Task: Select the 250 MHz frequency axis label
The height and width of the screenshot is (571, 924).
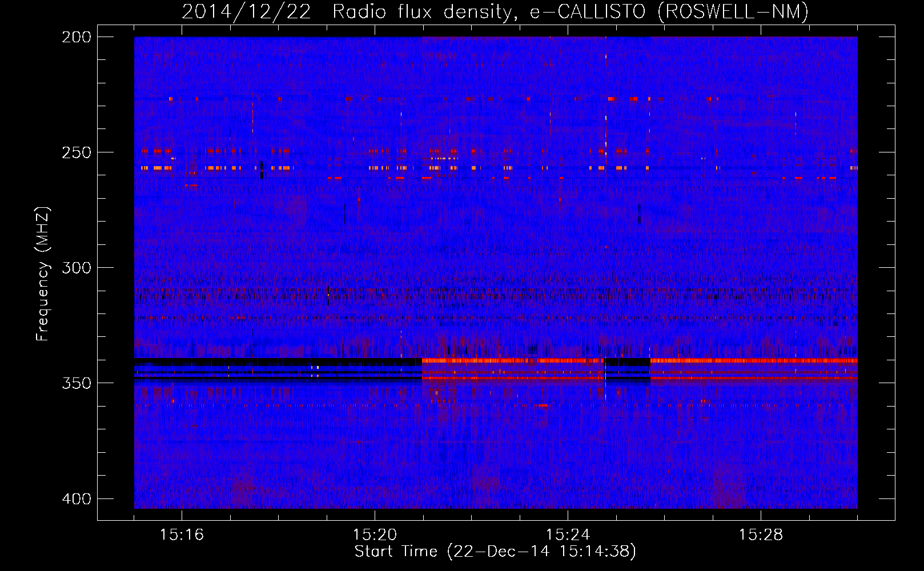Action: (76, 152)
